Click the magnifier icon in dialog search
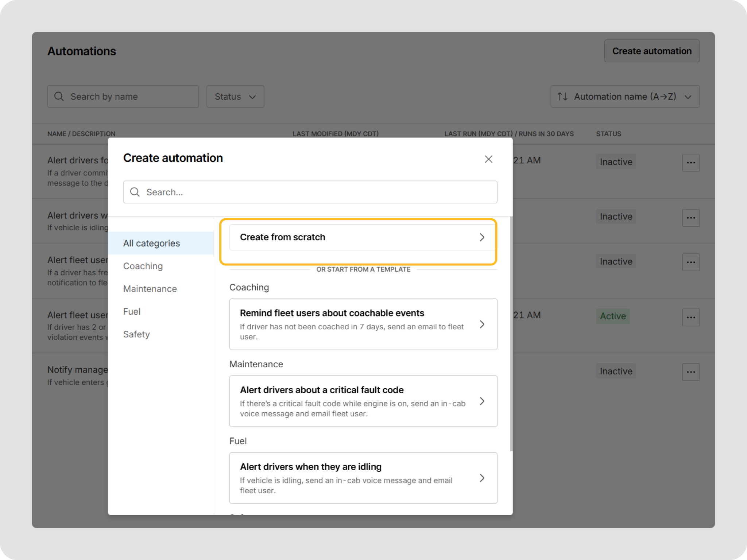 135,192
